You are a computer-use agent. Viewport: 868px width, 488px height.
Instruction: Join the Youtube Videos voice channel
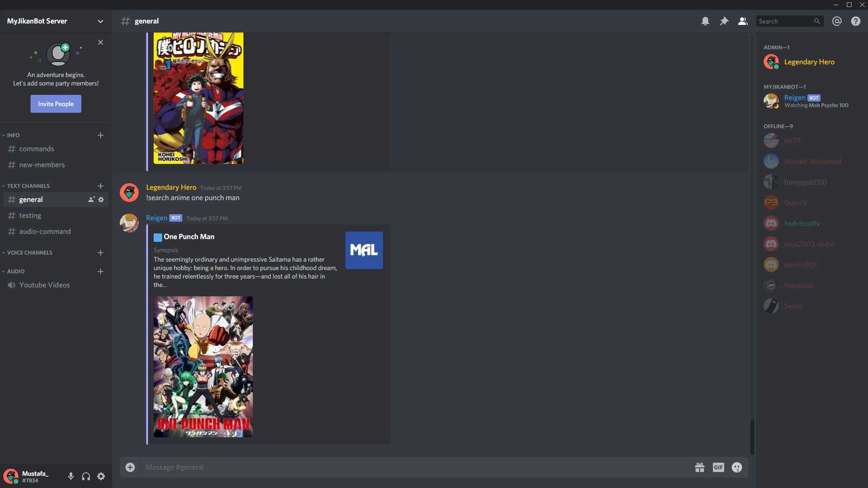[x=55, y=285]
